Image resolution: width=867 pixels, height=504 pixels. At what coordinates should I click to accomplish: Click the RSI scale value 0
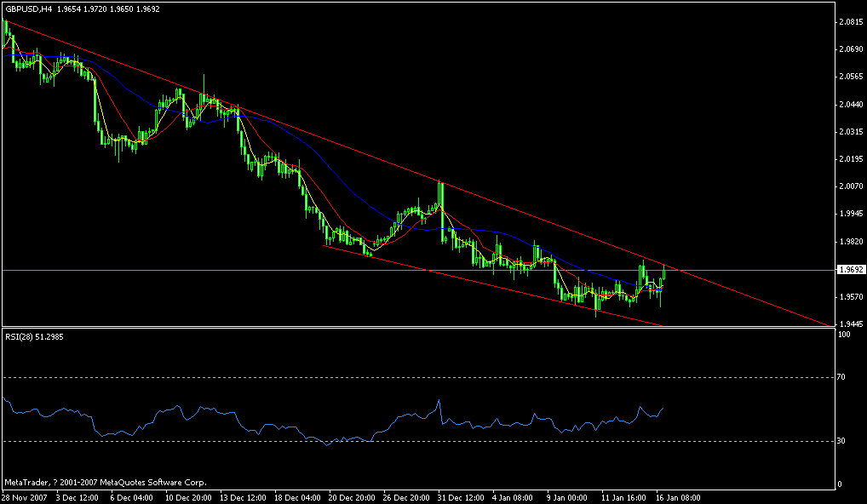pos(840,484)
